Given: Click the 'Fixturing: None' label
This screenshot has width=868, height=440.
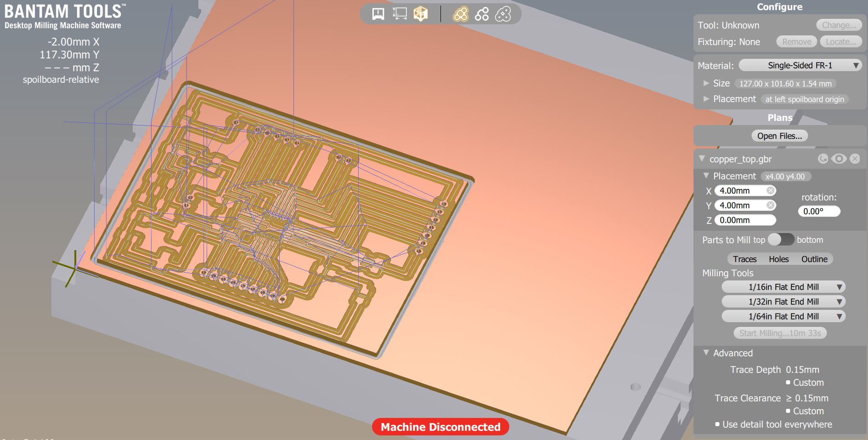Looking at the screenshot, I should pyautogui.click(x=729, y=42).
